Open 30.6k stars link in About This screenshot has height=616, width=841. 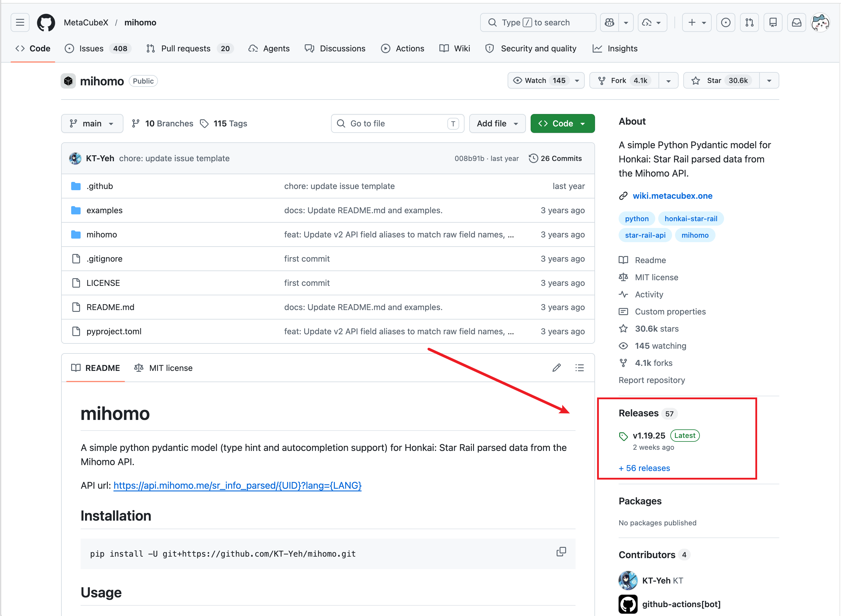point(656,329)
